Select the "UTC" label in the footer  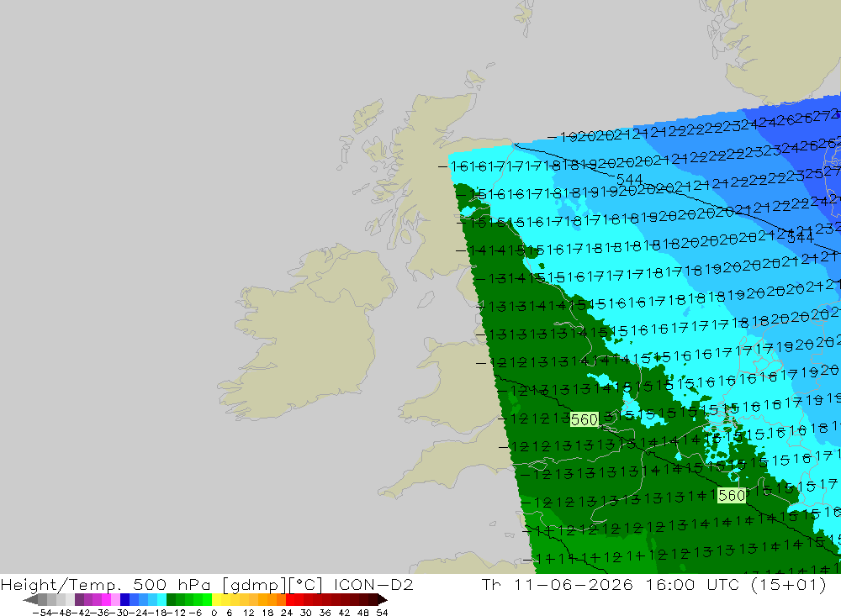tap(723, 584)
